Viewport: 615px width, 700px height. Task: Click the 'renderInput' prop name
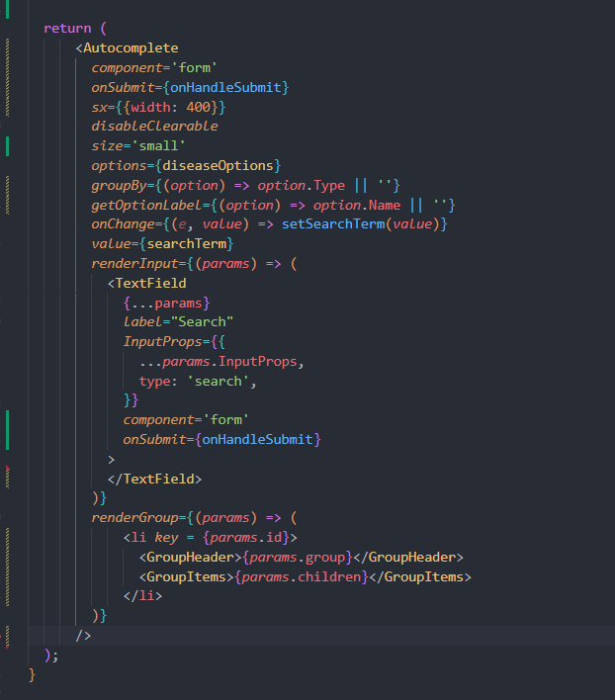click(x=134, y=263)
